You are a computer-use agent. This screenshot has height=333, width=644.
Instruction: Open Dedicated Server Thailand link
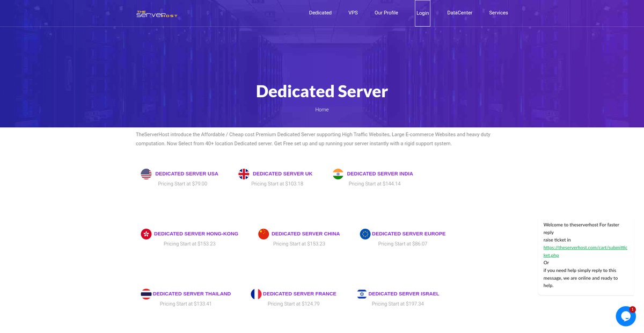click(x=192, y=294)
